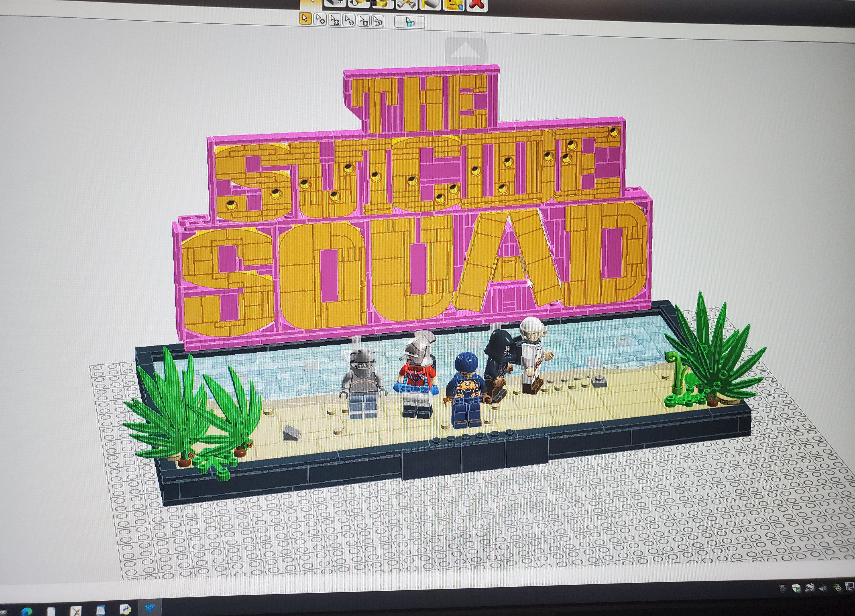
Task: Select the Flex tool
Action: 407,4
